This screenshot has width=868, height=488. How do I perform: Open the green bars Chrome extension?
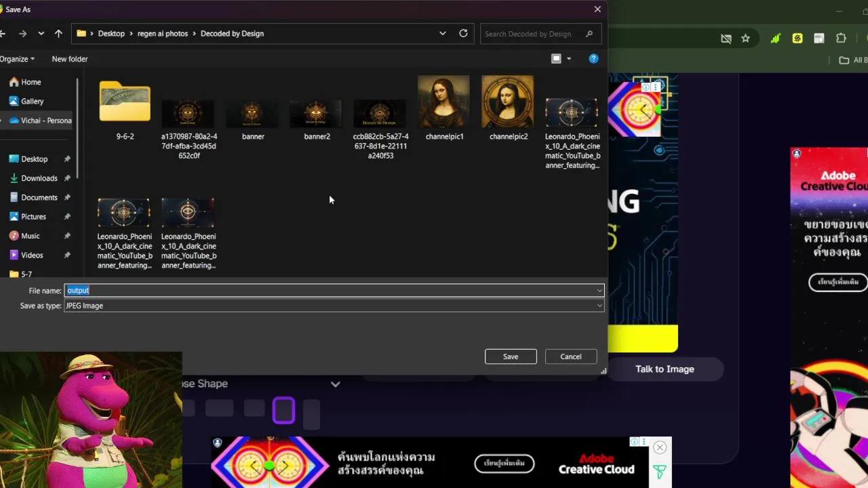(x=775, y=39)
